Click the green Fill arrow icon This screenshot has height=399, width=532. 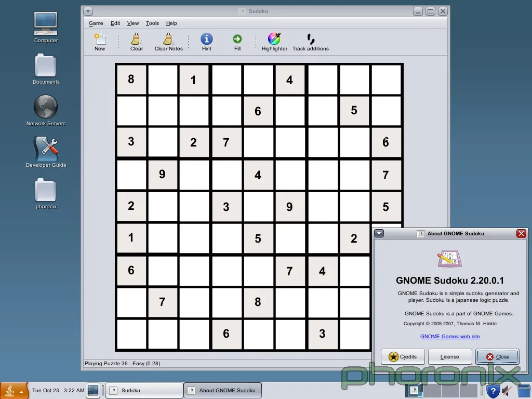[x=237, y=38]
